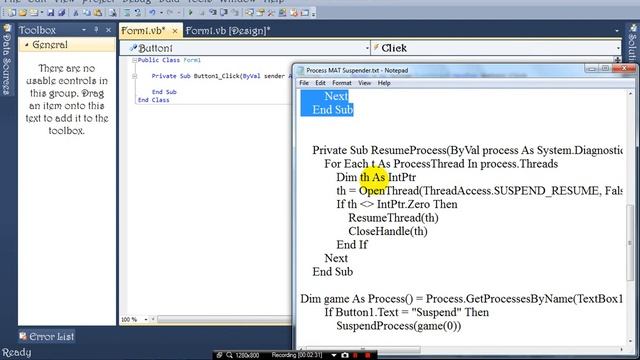Click the Find in Files icon
Image resolution: width=640 pixels, height=360 pixels.
[112, 13]
